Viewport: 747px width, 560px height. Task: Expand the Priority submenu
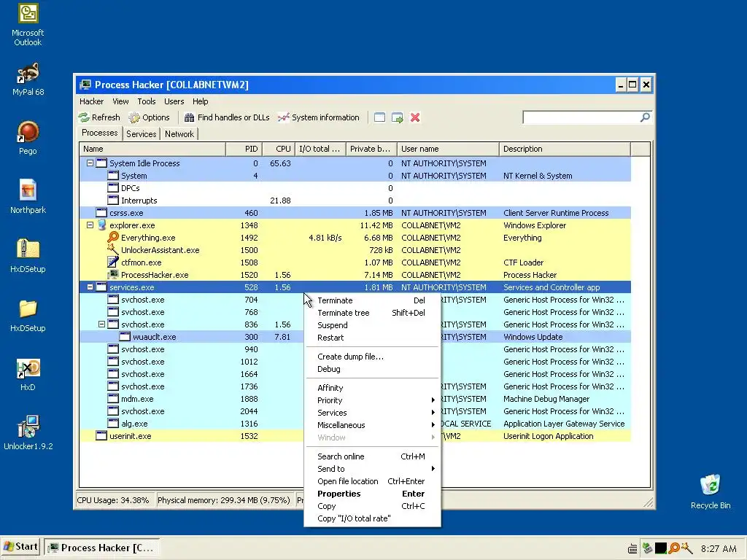click(372, 400)
